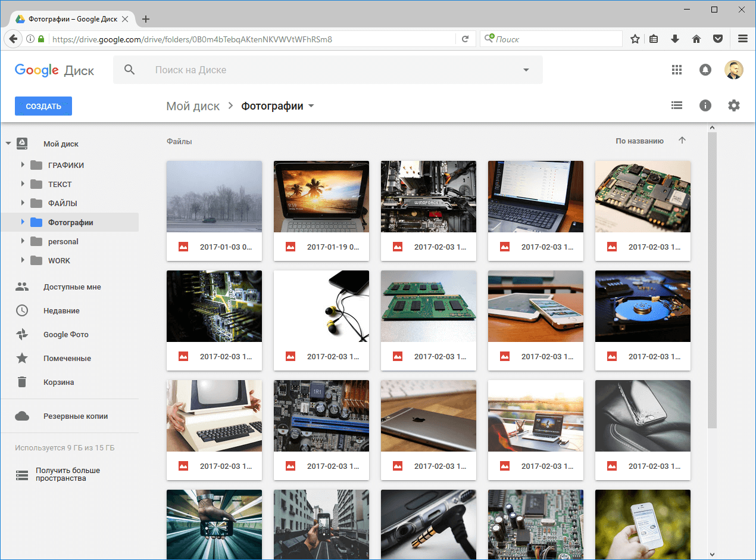Show the info details panel icon
Screen dimensions: 756x560
tap(705, 105)
